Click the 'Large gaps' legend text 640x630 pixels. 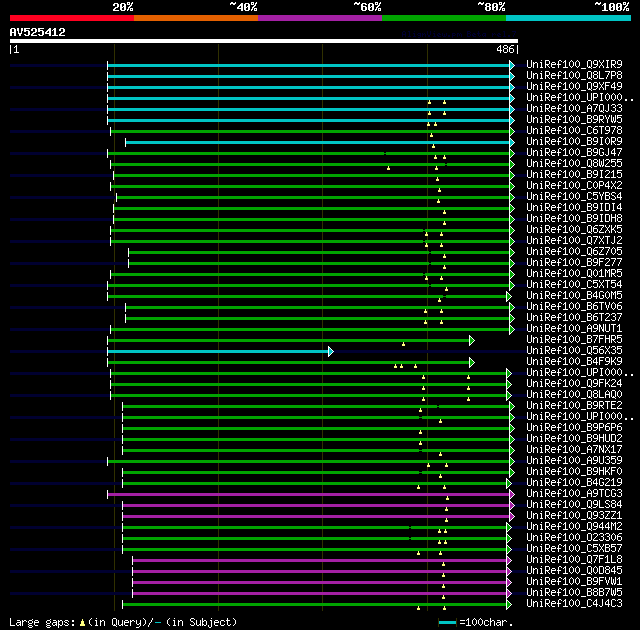(x=42, y=623)
